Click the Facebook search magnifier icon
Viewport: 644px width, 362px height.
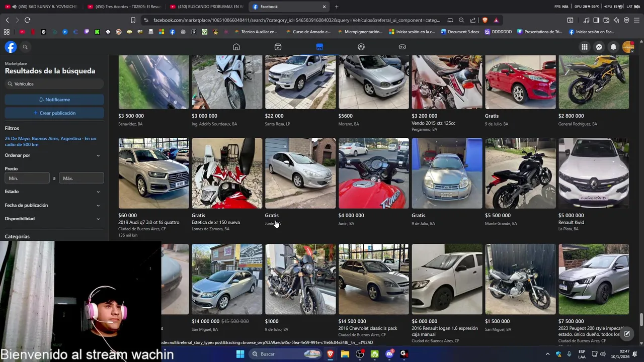coord(25,47)
